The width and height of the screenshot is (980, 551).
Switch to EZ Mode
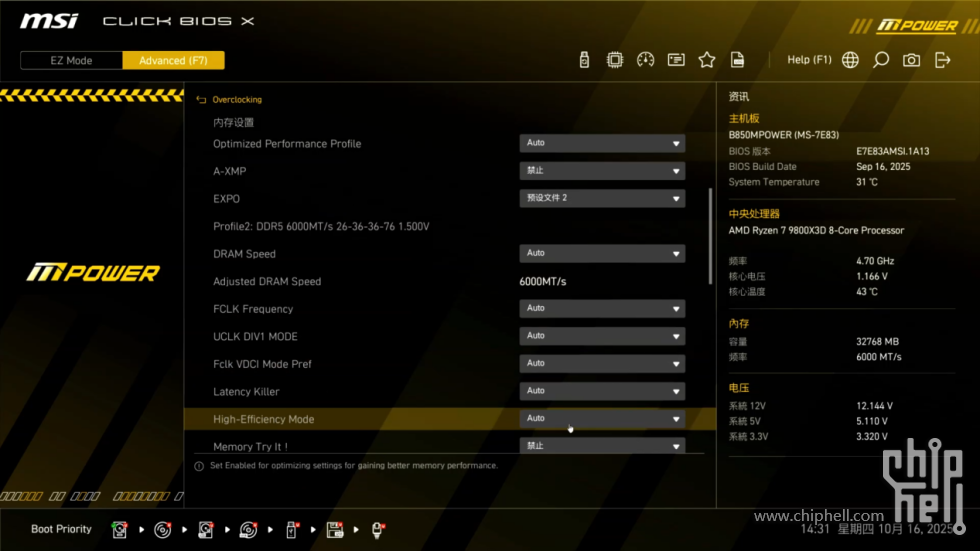pyautogui.click(x=71, y=60)
